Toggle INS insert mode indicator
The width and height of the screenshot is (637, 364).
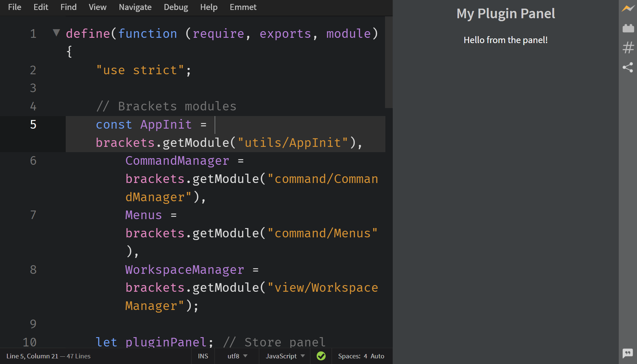pos(203,356)
